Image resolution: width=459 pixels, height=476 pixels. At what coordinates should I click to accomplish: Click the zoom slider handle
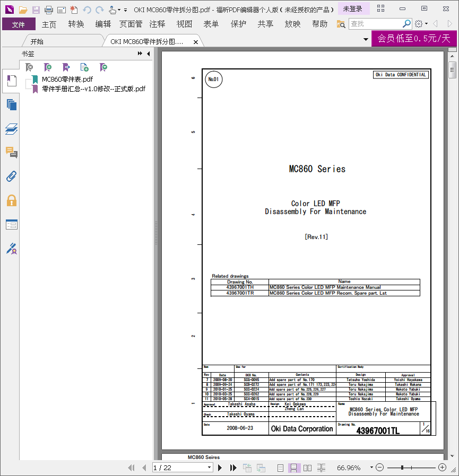pos(402,468)
